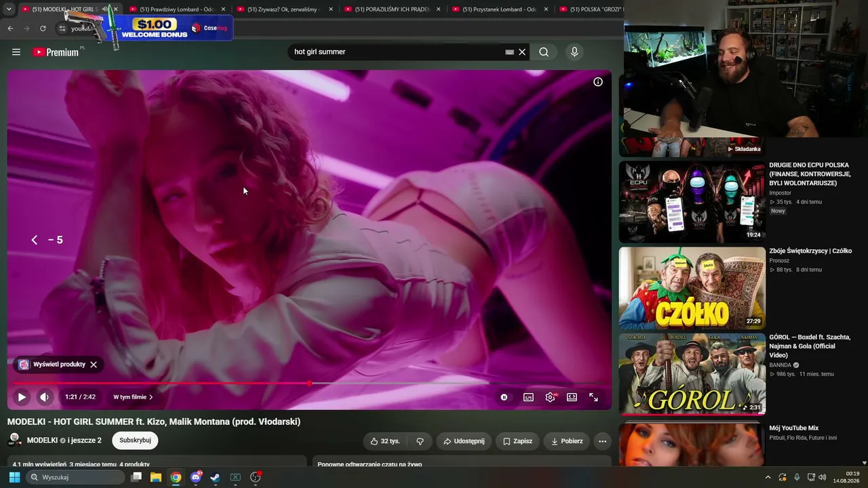Subscribe with Subskrybuj button
This screenshot has height=488, width=868.
click(135, 441)
